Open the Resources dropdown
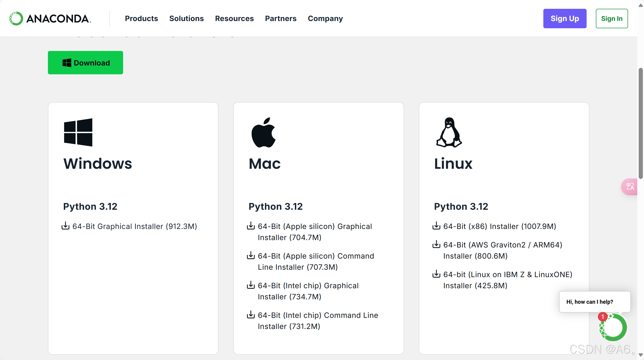Screen dimensions: 644x360 tap(234, 18)
